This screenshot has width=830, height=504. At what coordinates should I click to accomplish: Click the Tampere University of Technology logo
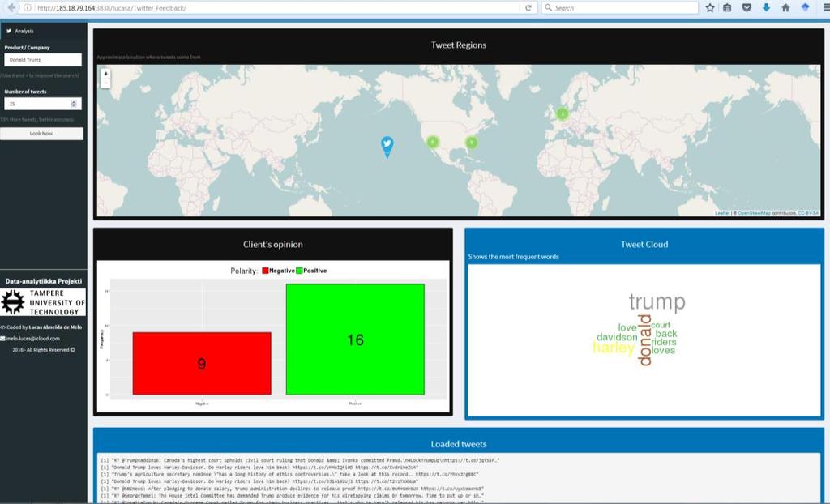pos(43,302)
